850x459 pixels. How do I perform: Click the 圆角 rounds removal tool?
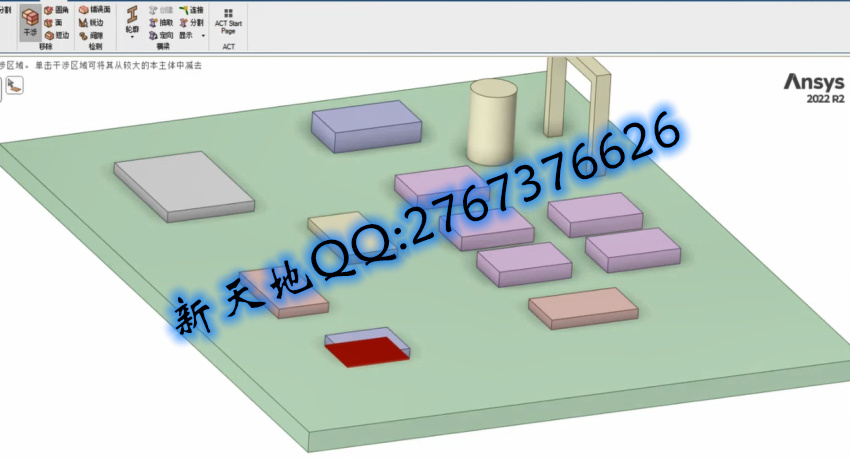(56, 10)
